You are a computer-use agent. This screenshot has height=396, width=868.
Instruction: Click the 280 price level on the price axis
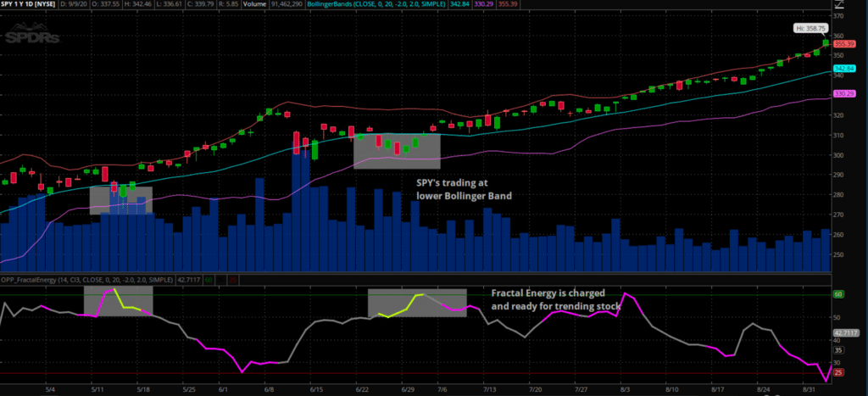[839, 195]
